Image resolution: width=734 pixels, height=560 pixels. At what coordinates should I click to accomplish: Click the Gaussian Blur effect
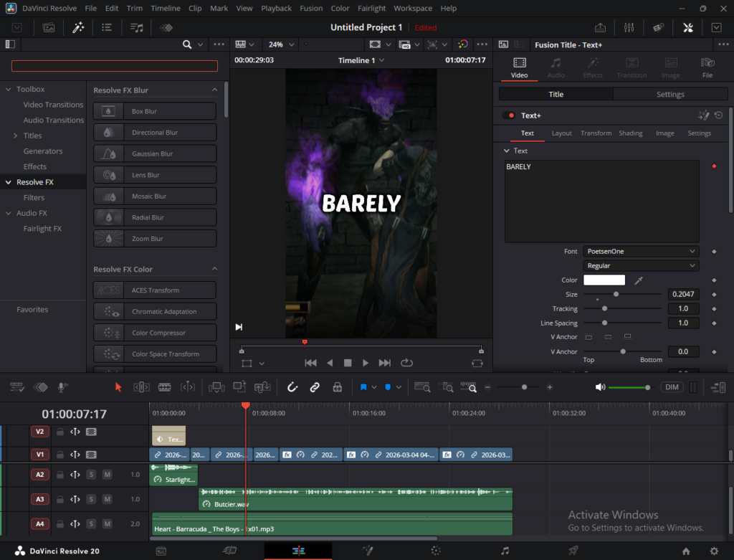click(x=155, y=153)
